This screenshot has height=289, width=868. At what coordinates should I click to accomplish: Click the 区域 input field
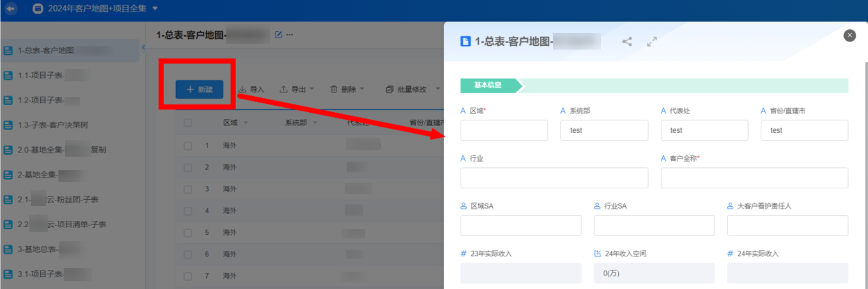point(504,130)
